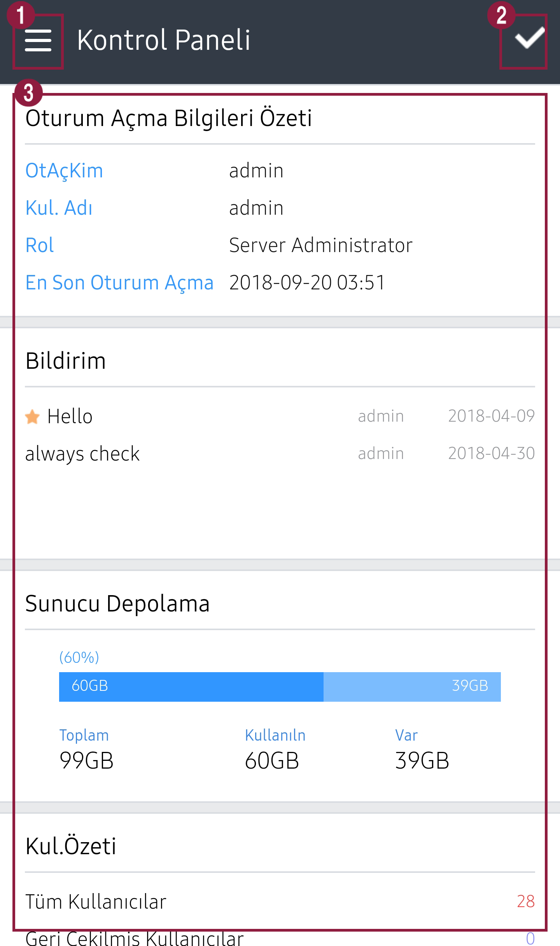This screenshot has width=560, height=946.
Task: Click the Kul. Adı label
Action: (x=59, y=208)
